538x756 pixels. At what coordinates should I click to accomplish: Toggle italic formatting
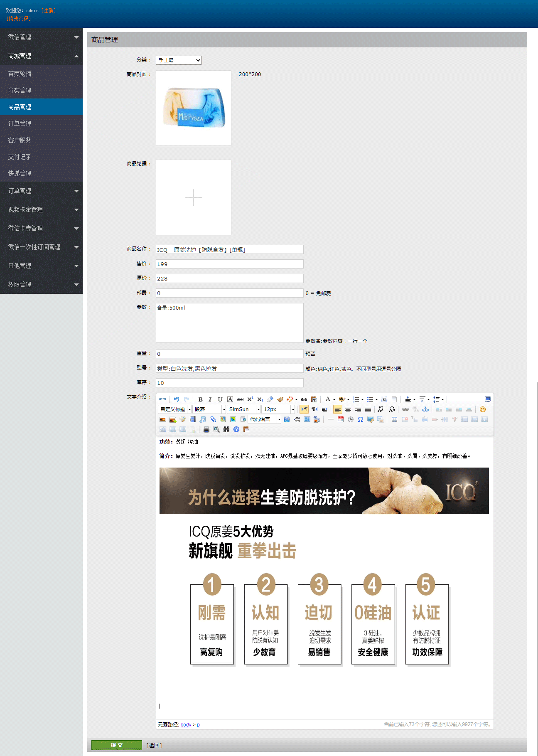point(210,399)
